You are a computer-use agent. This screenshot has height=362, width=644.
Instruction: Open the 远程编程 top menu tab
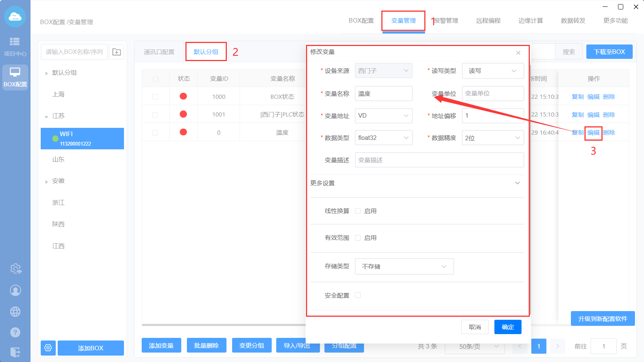point(488,21)
